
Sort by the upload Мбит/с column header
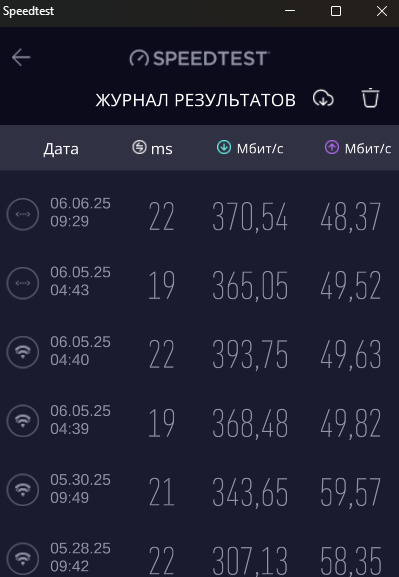358,148
